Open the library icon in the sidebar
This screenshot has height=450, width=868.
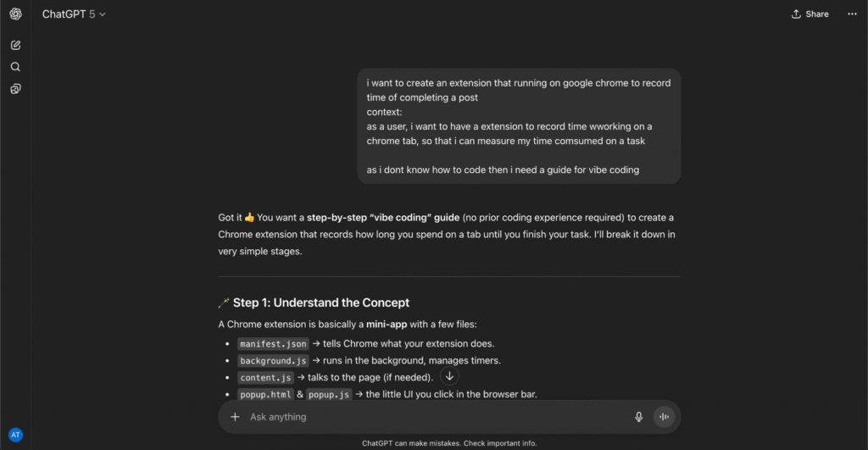pyautogui.click(x=15, y=89)
